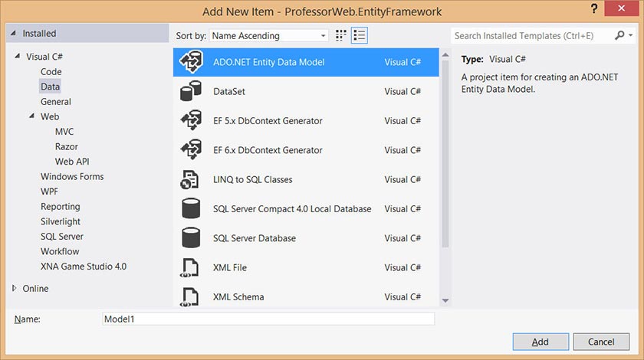Click the DataSet template icon
This screenshot has width=644, height=360.
point(190,92)
